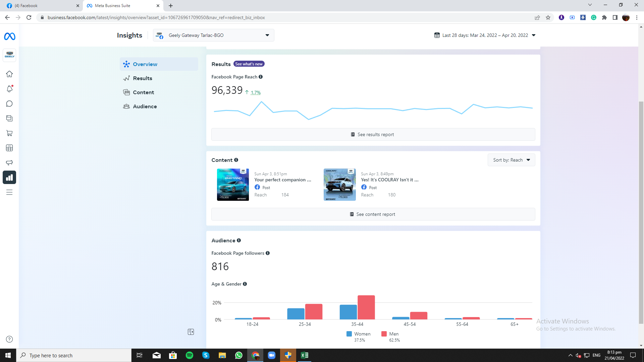Image resolution: width=644 pixels, height=362 pixels.
Task: Click the Men red legend swatch
Action: [x=384, y=334]
